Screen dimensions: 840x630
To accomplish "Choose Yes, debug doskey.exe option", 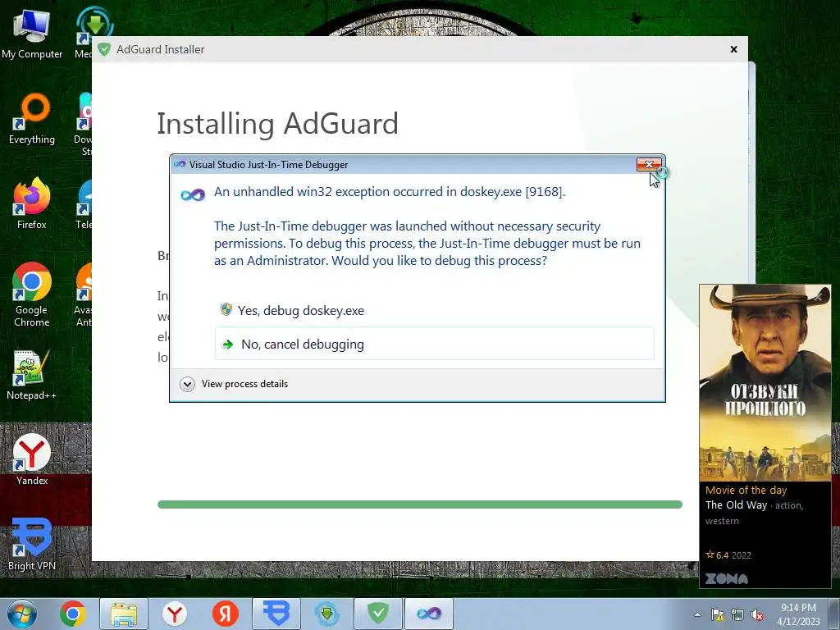I will [434, 310].
